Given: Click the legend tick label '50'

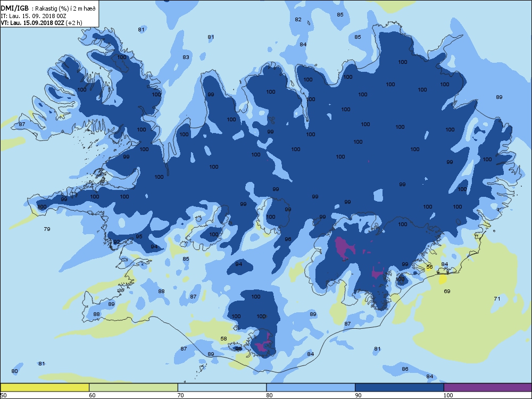Looking at the screenshot, I should point(3,395).
